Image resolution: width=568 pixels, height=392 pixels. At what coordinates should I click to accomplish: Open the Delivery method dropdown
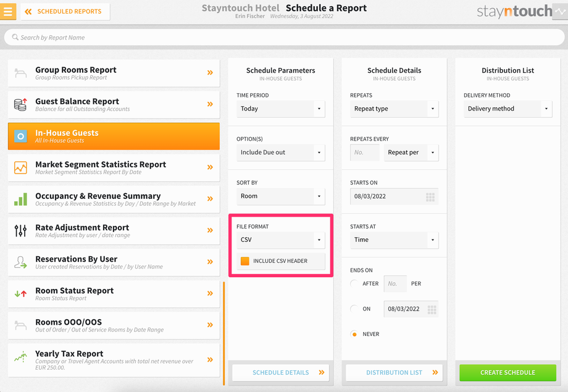(x=508, y=109)
